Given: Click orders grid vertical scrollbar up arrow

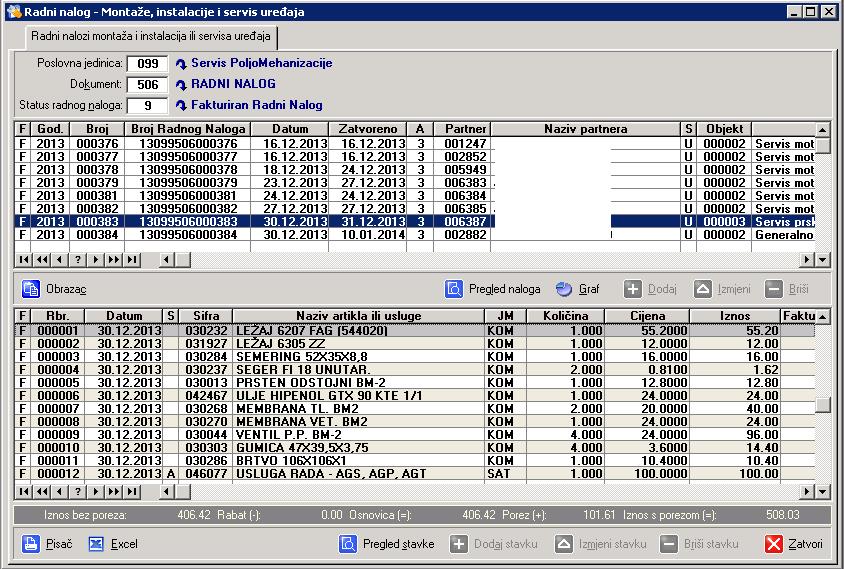Looking at the screenshot, I should coord(822,129).
